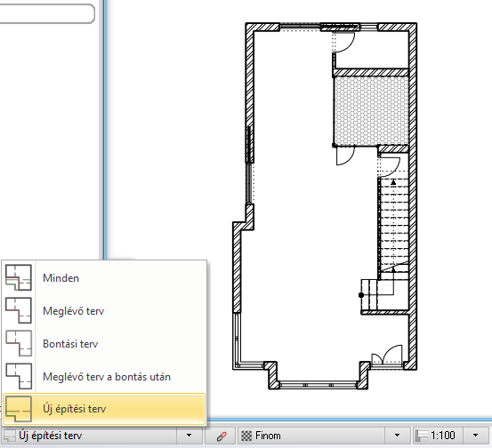Pick Meglévő terv a bontás után option
Screen dimensions: 492x448
[107, 377]
